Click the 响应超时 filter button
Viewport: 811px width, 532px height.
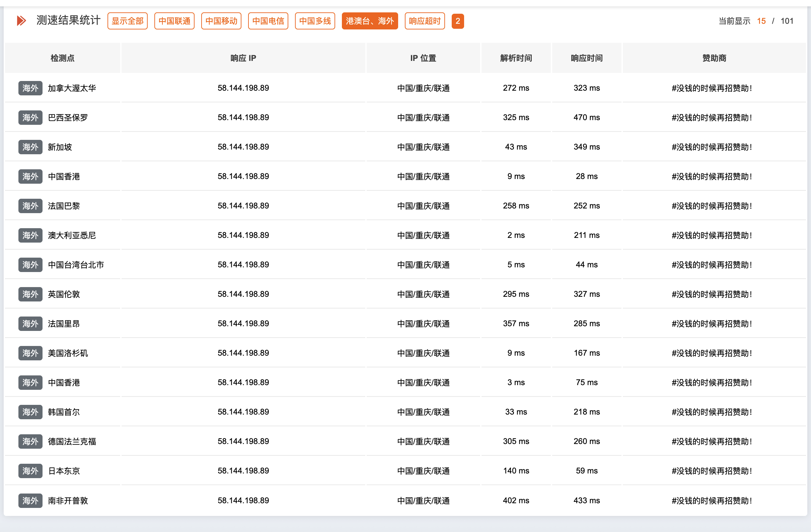pyautogui.click(x=425, y=21)
